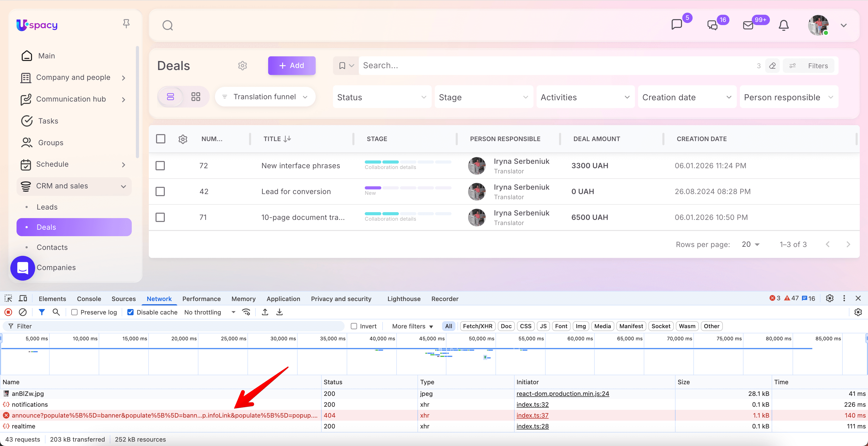
Task: Click the Deals settings gear icon
Action: (x=242, y=65)
